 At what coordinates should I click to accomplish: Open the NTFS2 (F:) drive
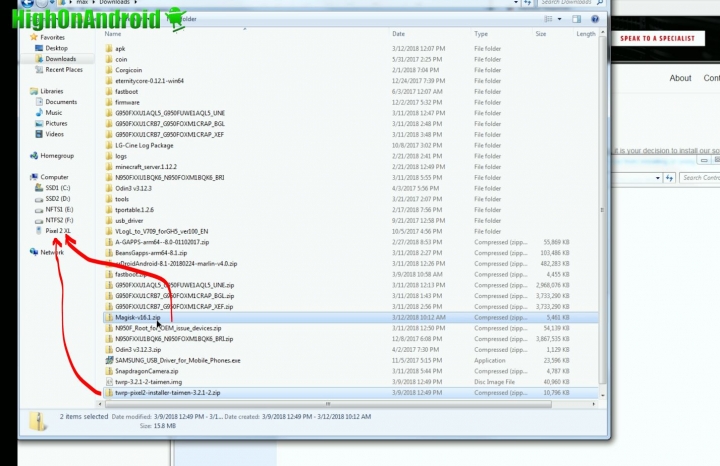tap(59, 220)
